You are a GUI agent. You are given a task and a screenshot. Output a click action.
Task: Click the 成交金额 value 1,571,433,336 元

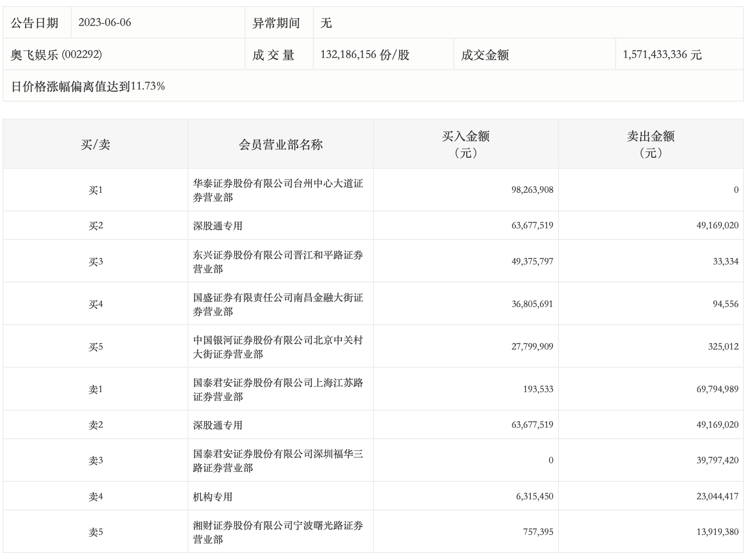click(x=662, y=55)
